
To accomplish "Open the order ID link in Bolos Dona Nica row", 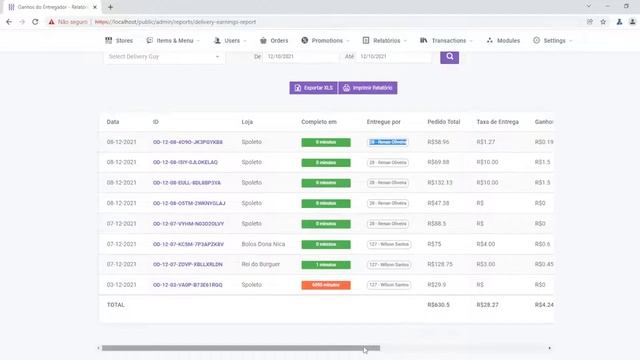I will pyautogui.click(x=188, y=244).
